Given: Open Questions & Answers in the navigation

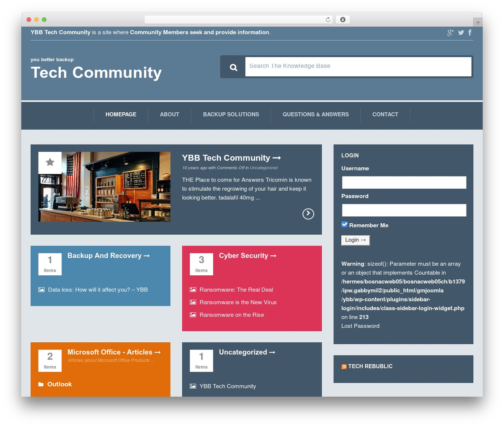Looking at the screenshot, I should (x=316, y=114).
